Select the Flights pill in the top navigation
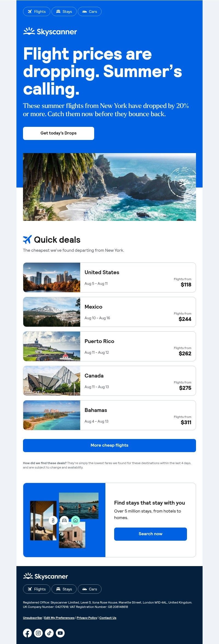Image resolution: width=219 pixels, height=644 pixels. (x=37, y=11)
